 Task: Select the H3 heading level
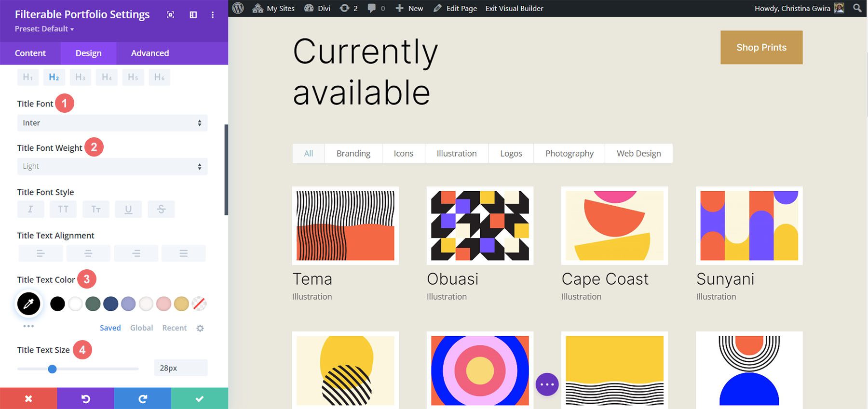click(80, 77)
